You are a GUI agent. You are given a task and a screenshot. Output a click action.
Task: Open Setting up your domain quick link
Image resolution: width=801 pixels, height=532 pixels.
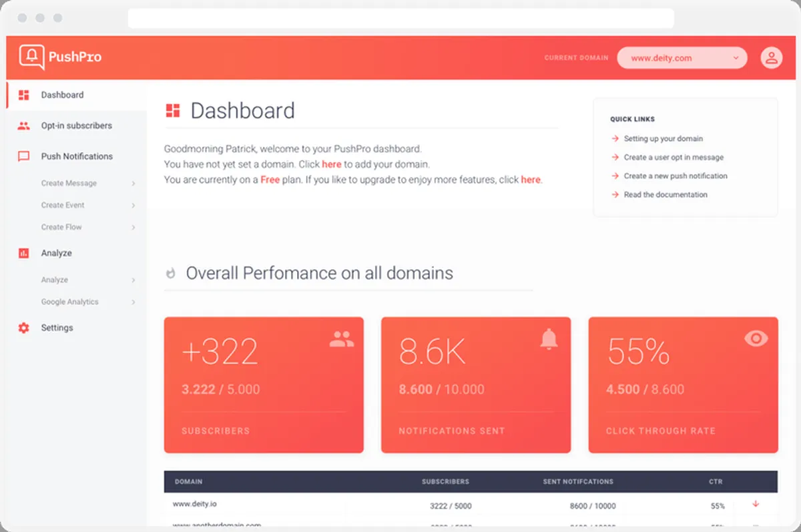[663, 139]
